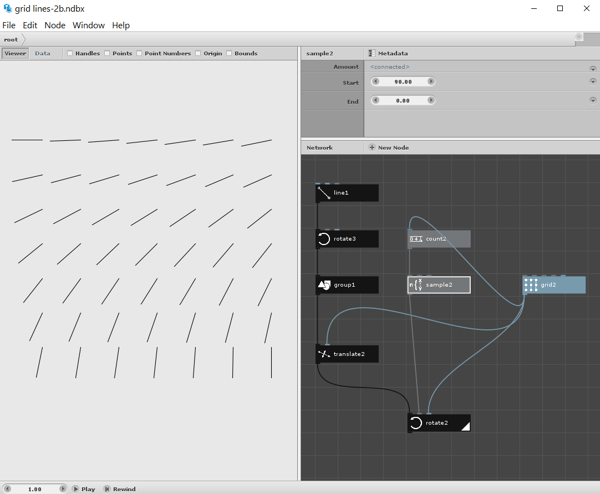Open the Help menu

[121, 25]
